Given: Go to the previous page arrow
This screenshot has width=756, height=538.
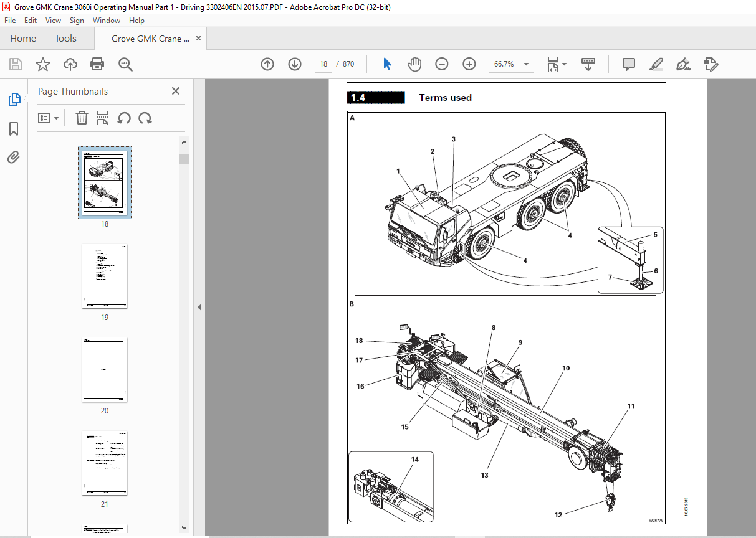Looking at the screenshot, I should [x=267, y=64].
